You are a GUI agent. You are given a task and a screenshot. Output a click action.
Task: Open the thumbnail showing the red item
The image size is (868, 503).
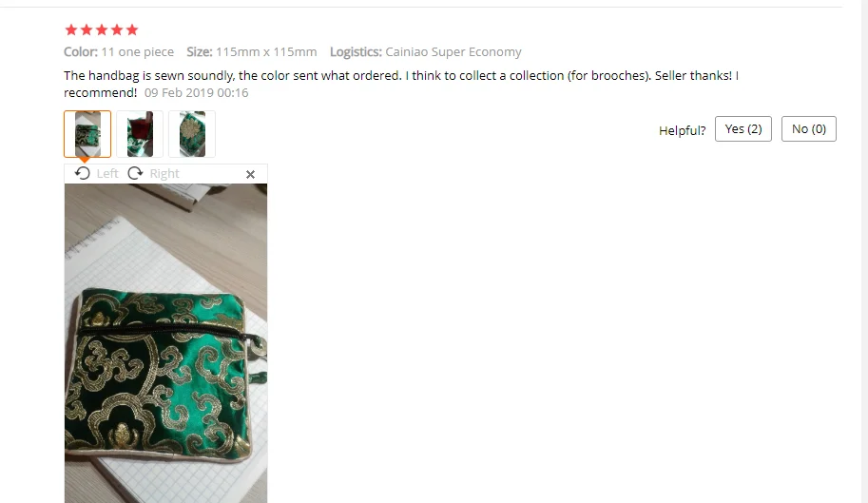tap(140, 134)
